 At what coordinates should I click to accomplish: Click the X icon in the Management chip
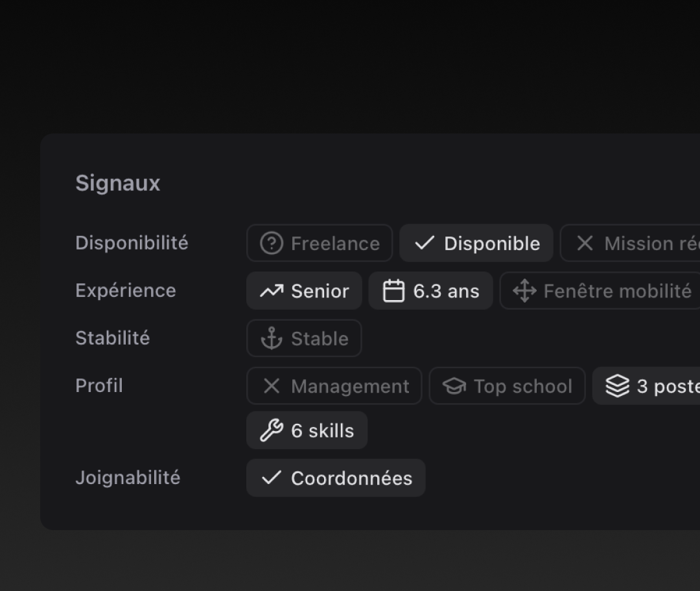point(271,386)
